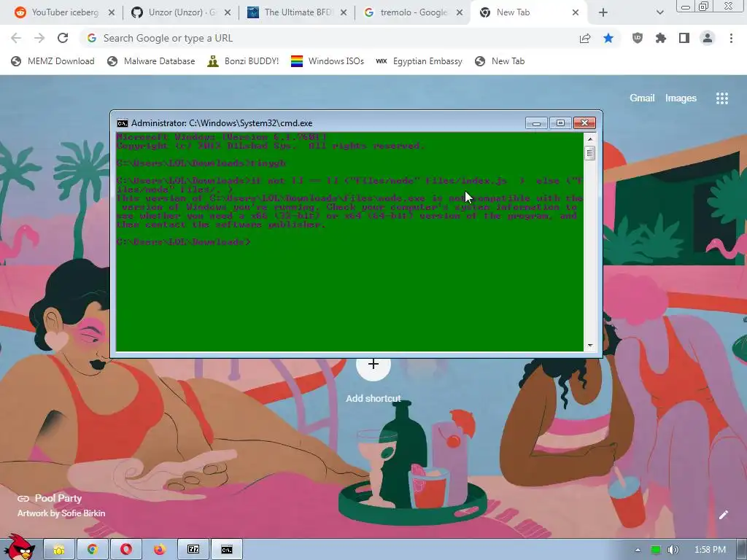Close the YouTuber iceberg tab
Image resolution: width=747 pixels, height=560 pixels.
click(x=111, y=13)
